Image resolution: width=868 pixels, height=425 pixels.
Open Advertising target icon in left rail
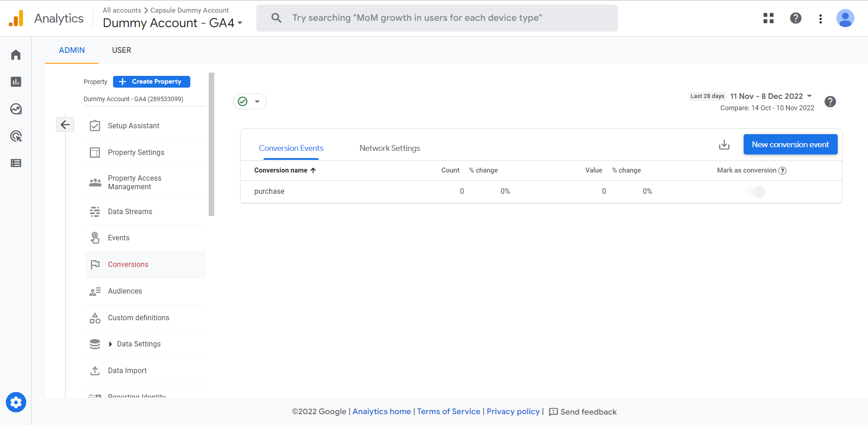pyautogui.click(x=16, y=136)
